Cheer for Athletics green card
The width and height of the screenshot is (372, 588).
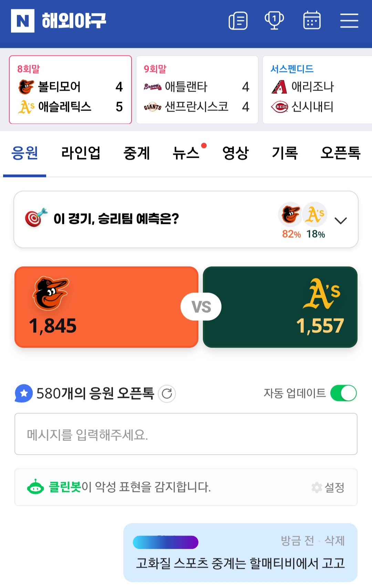tap(280, 307)
